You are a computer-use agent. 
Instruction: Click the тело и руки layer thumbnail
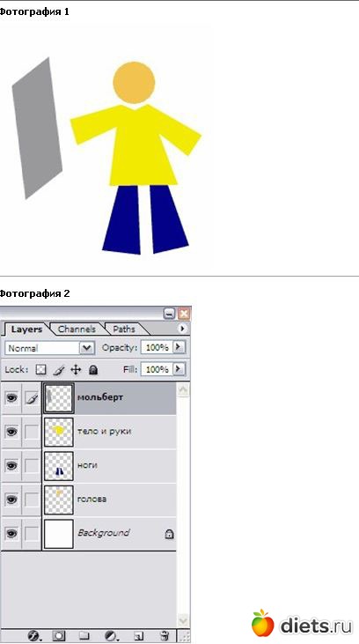coord(59,432)
